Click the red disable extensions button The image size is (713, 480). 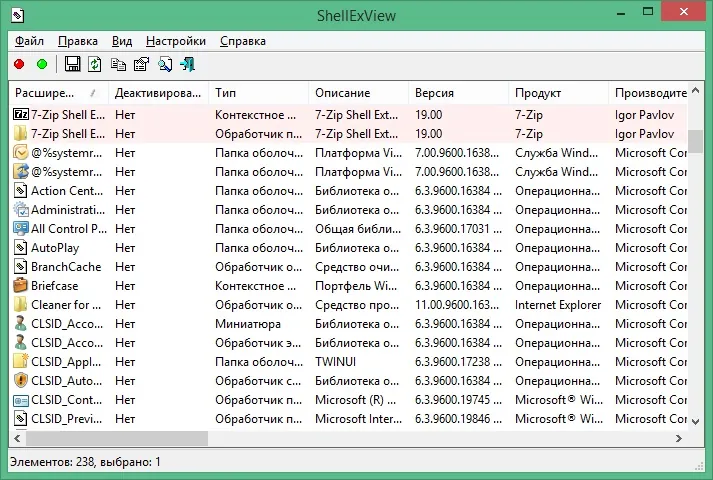[19, 65]
